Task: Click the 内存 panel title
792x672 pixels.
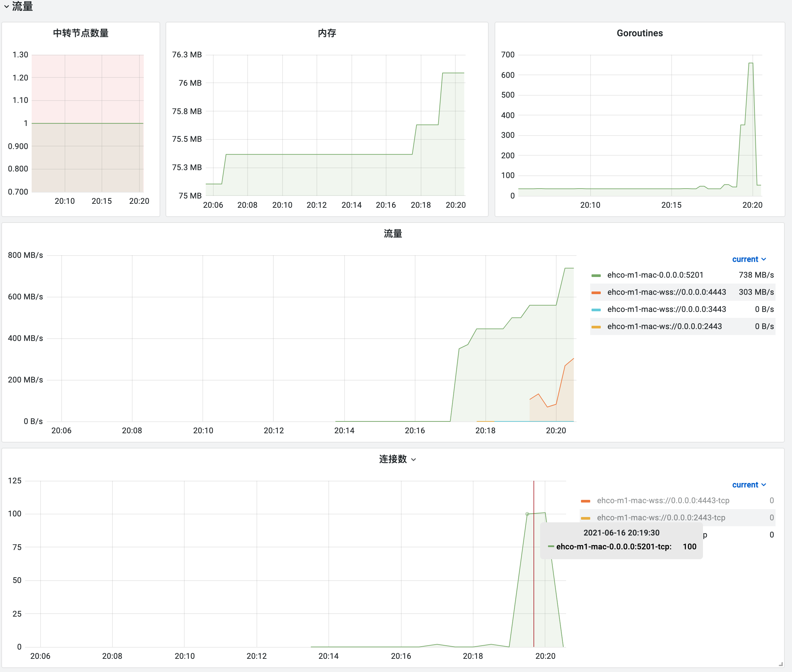Action: tap(327, 33)
